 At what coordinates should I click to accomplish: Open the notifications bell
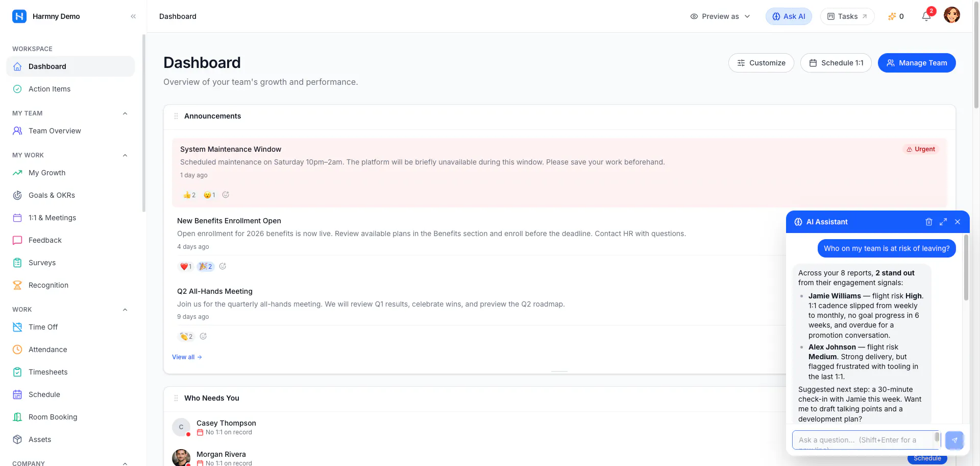point(926,16)
